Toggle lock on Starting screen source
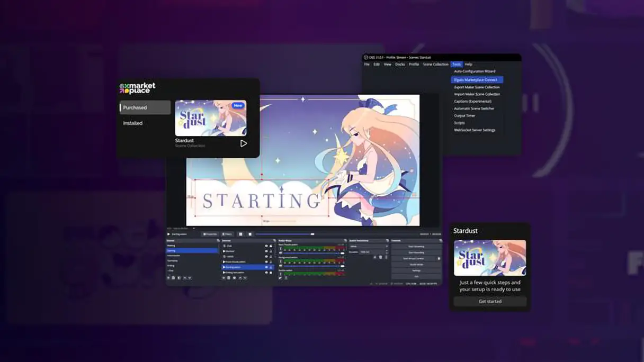This screenshot has height=362, width=644. (271, 267)
